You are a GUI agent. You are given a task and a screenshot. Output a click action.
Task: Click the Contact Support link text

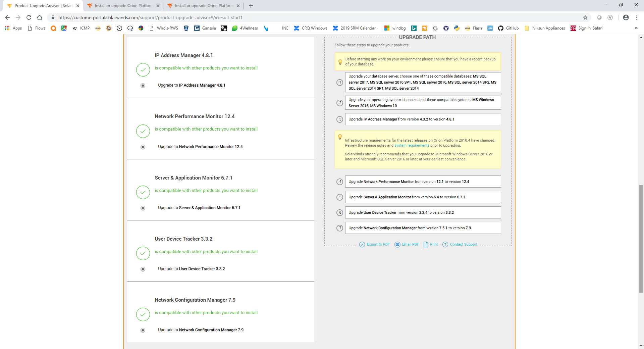coord(464,244)
